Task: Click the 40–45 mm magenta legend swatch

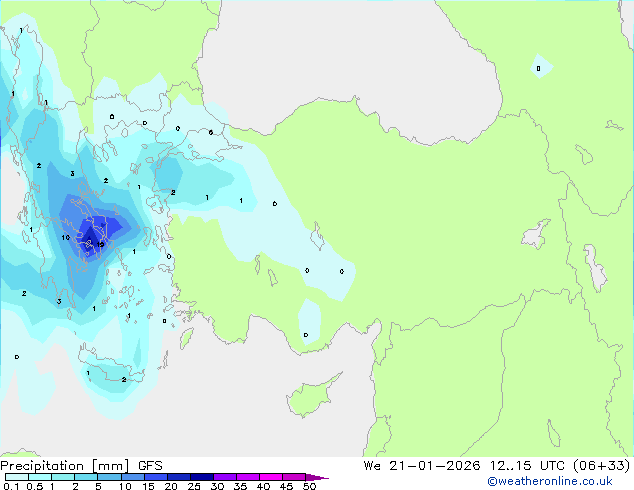Action: (x=271, y=477)
